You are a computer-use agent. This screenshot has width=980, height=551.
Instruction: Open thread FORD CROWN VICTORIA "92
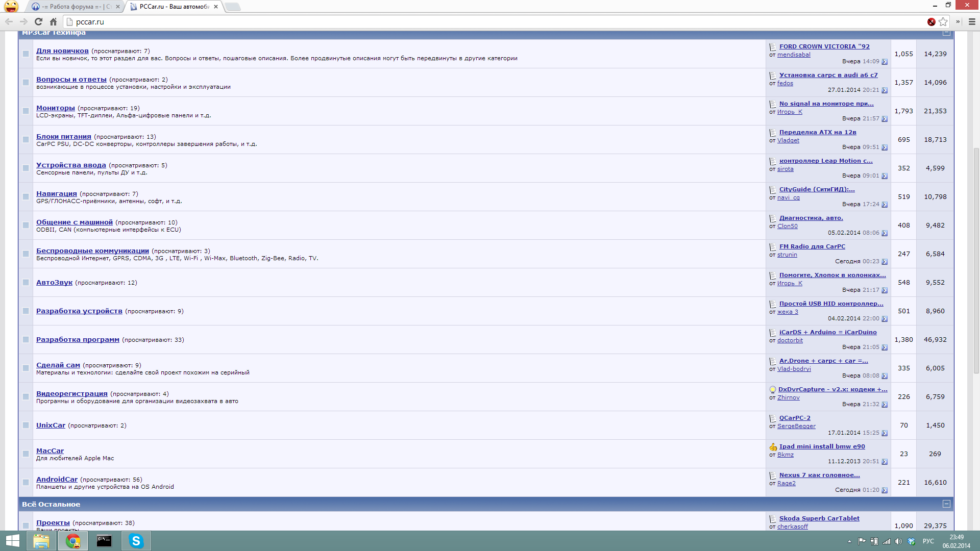tap(824, 46)
